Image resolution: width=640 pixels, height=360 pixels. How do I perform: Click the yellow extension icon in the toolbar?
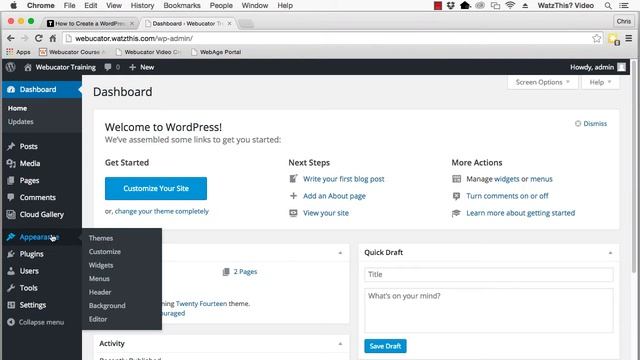coord(613,39)
